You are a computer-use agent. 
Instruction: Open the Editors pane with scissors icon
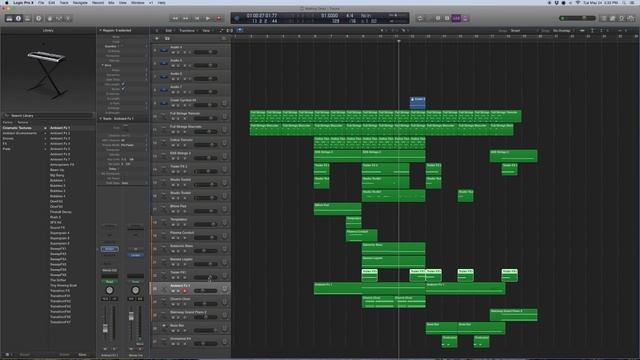click(68, 18)
